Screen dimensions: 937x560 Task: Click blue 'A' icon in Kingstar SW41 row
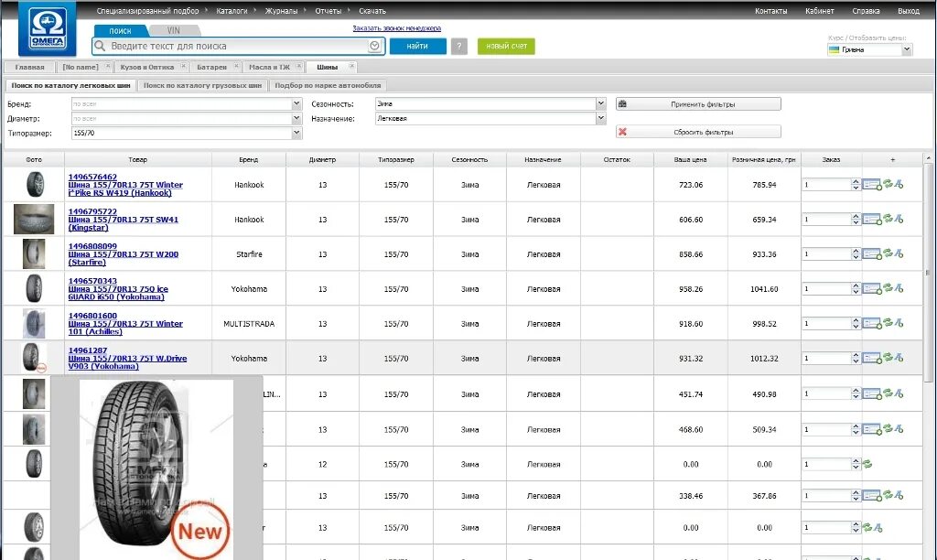[899, 220]
